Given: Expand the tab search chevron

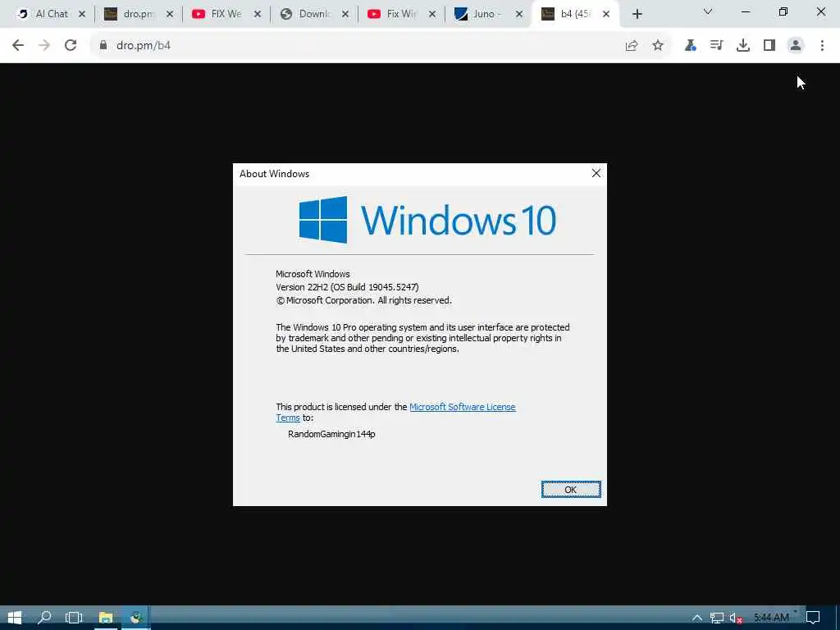Looking at the screenshot, I should pos(708,11).
